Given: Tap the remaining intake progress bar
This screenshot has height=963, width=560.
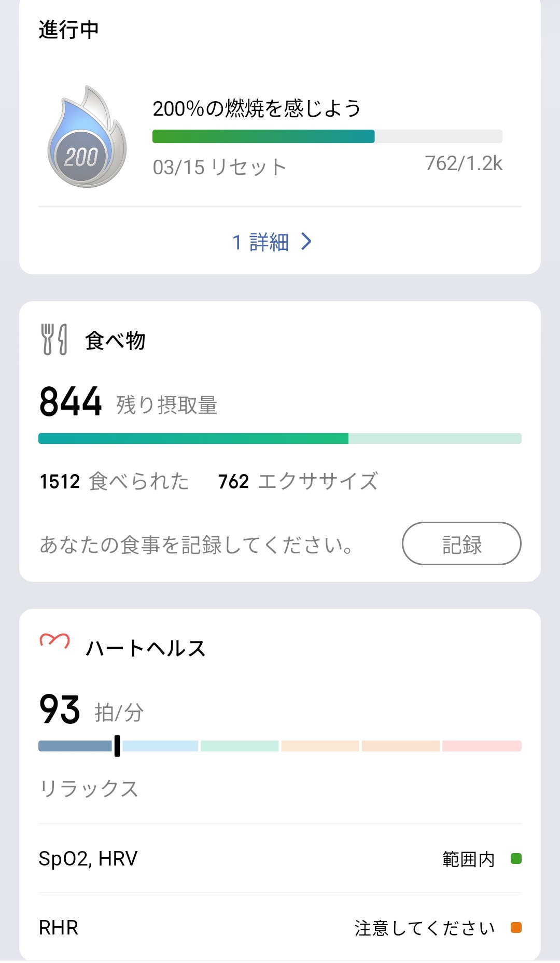Looking at the screenshot, I should tap(279, 439).
